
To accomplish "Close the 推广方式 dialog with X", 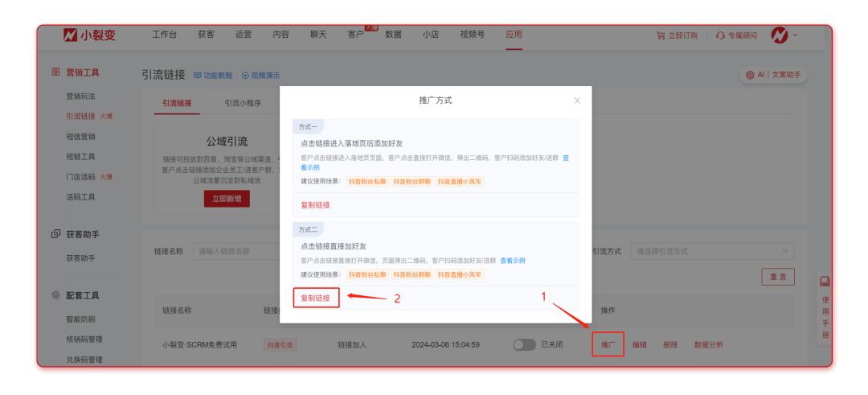I will [577, 101].
